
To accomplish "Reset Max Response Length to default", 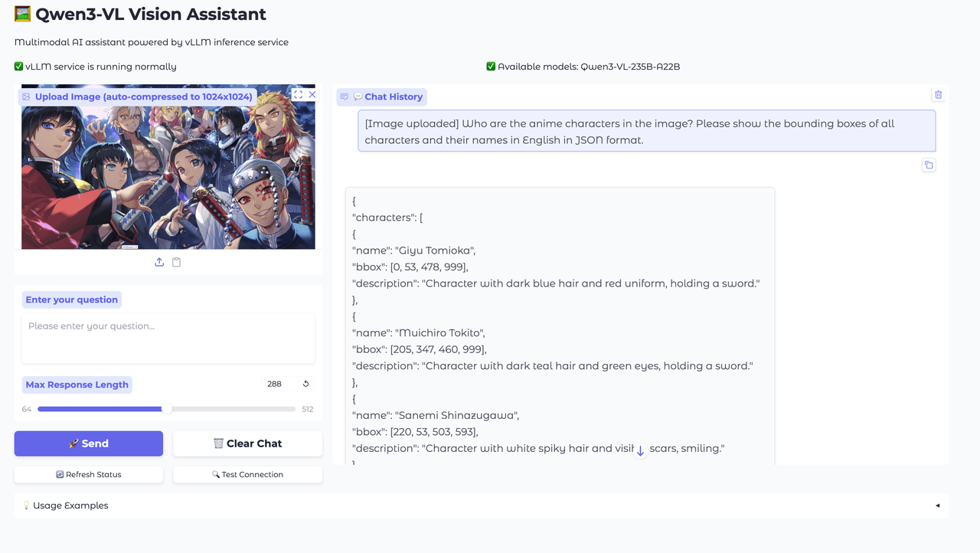I will pos(305,384).
